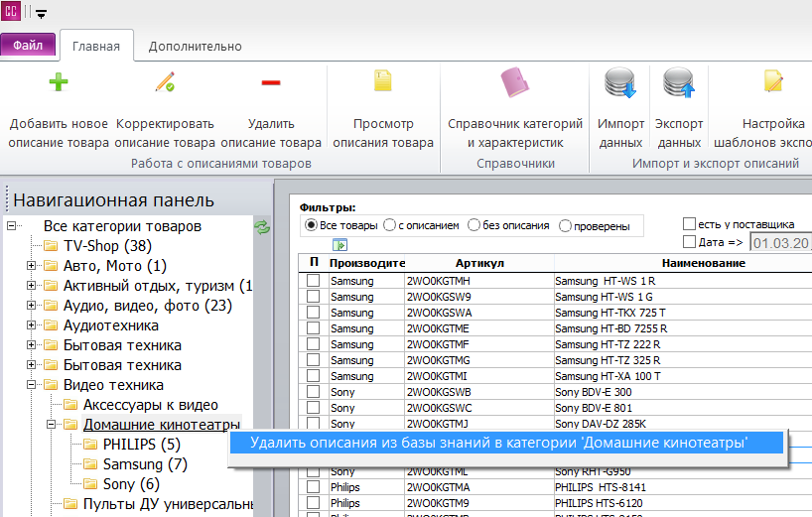Select the 'с описанием' radio button
The height and width of the screenshot is (517, 812).
(x=389, y=225)
